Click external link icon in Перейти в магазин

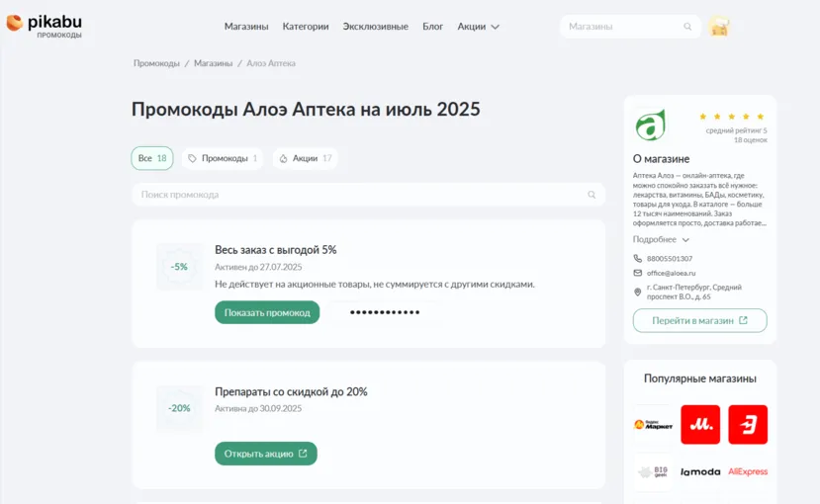coord(743,320)
